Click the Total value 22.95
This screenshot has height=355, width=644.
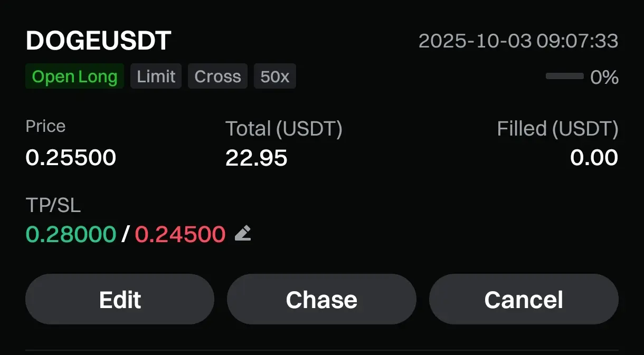click(257, 158)
